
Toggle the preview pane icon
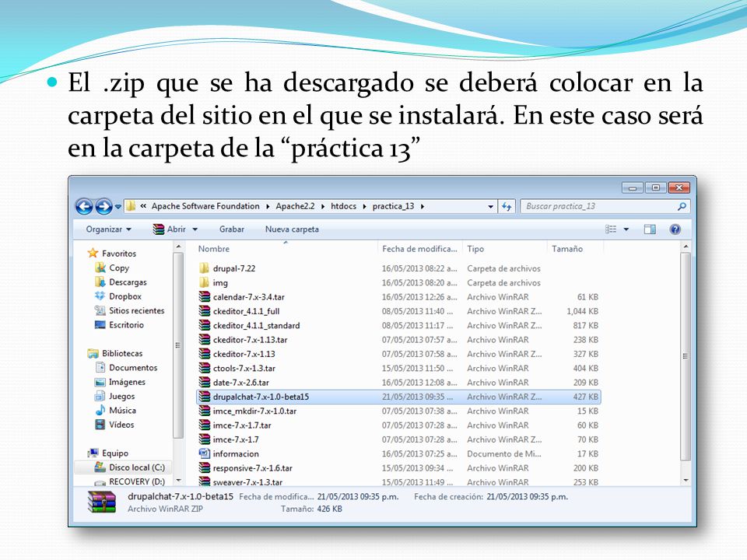pyautogui.click(x=649, y=229)
